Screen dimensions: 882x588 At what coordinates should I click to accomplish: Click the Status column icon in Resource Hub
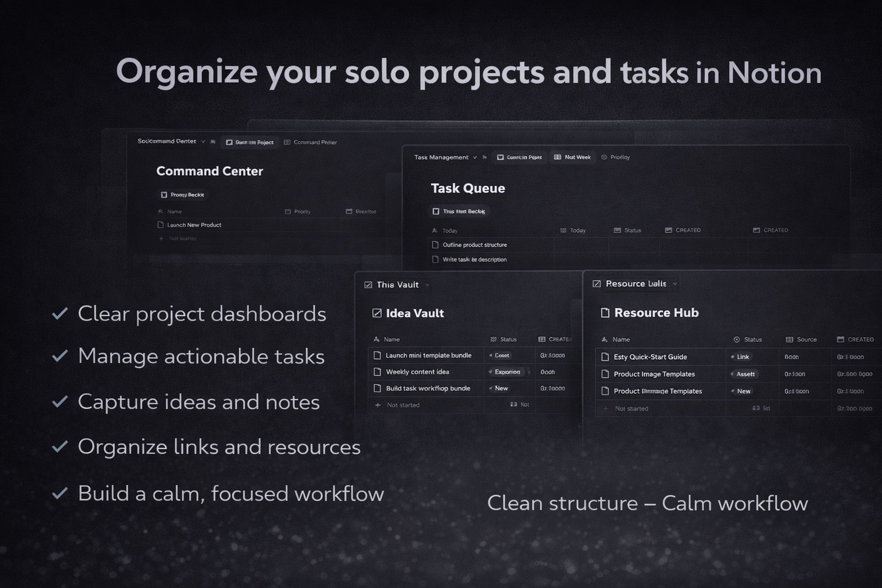pos(737,340)
